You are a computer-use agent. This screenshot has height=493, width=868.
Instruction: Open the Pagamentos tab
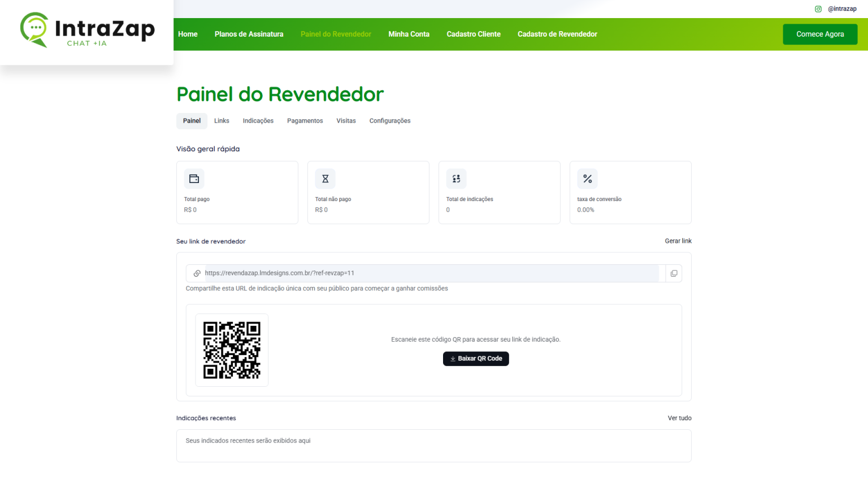click(305, 121)
